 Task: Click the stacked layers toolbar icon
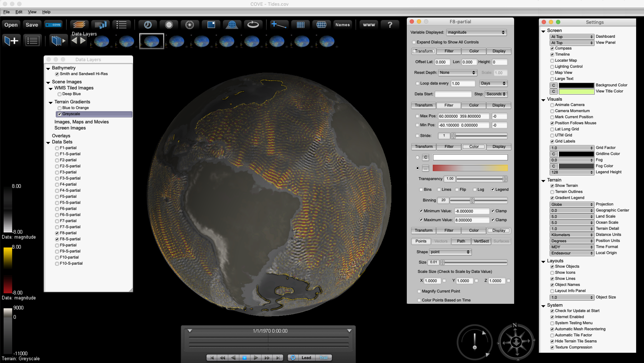point(79,25)
